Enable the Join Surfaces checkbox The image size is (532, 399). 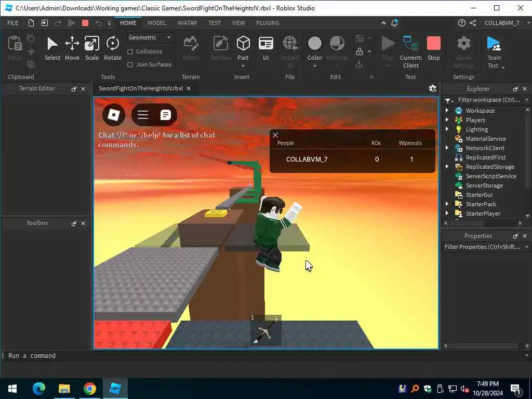click(130, 64)
